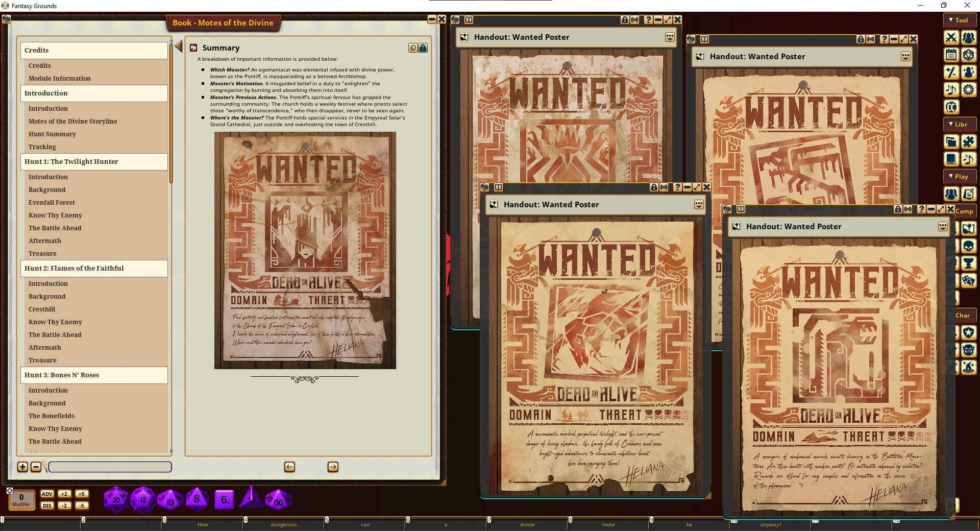Click the music notes icon in the Tool sidebar

click(951, 89)
